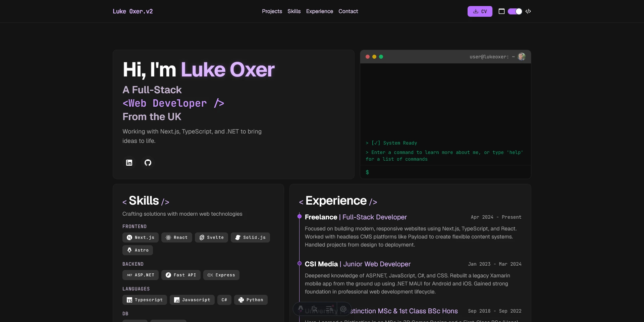The height and width of the screenshot is (322, 644).
Task: Select the Javascript skill chip
Action: pyautogui.click(x=192, y=300)
